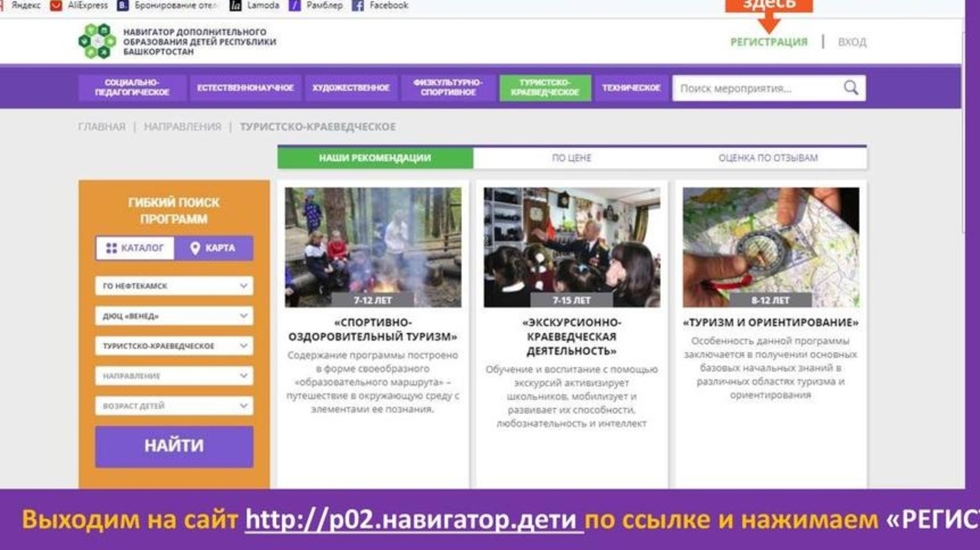Click the Navigator hexagon logo
Image resolution: width=980 pixels, height=550 pixels.
(97, 41)
